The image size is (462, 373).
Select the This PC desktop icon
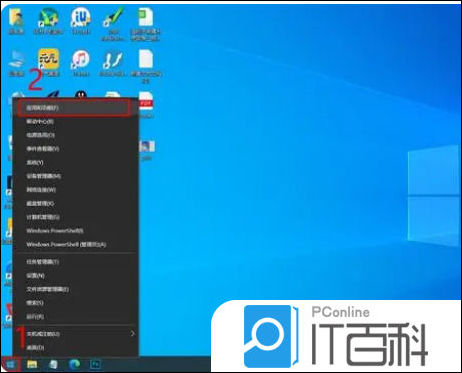tap(16, 63)
